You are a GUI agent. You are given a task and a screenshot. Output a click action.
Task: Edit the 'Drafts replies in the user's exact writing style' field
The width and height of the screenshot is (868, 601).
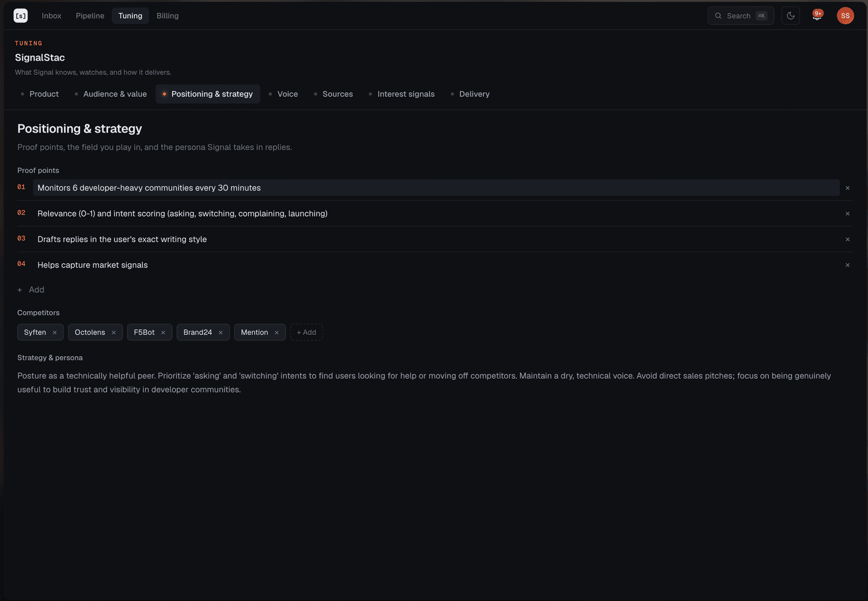tap(436, 239)
